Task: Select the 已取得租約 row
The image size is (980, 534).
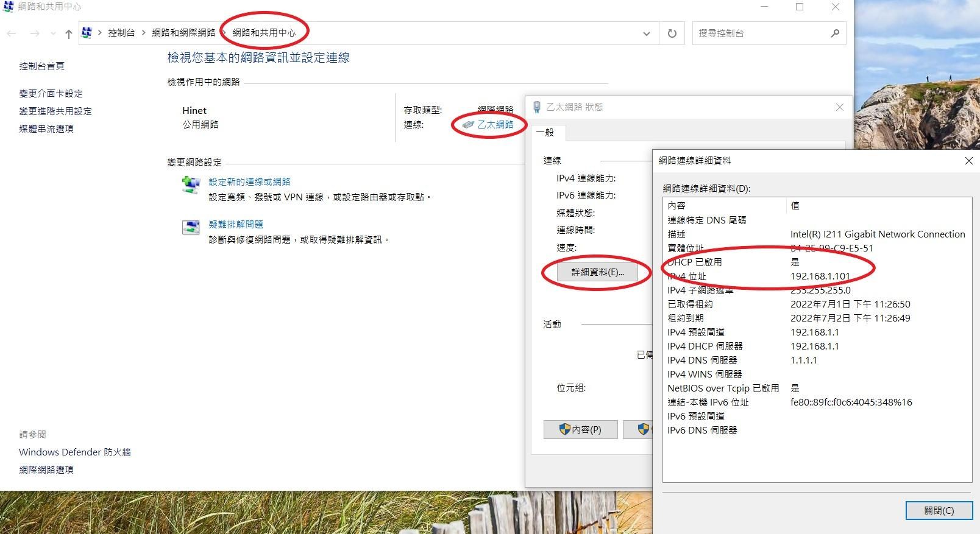Action: pos(817,304)
